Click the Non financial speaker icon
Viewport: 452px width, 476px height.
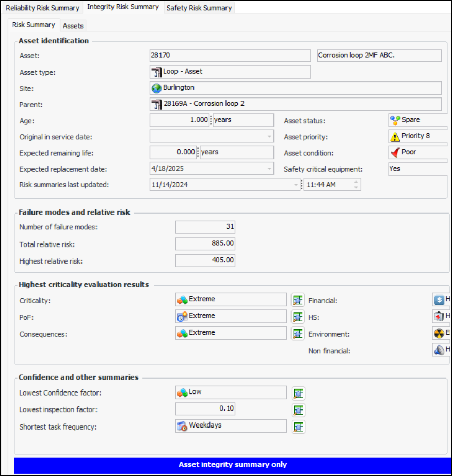tap(439, 350)
